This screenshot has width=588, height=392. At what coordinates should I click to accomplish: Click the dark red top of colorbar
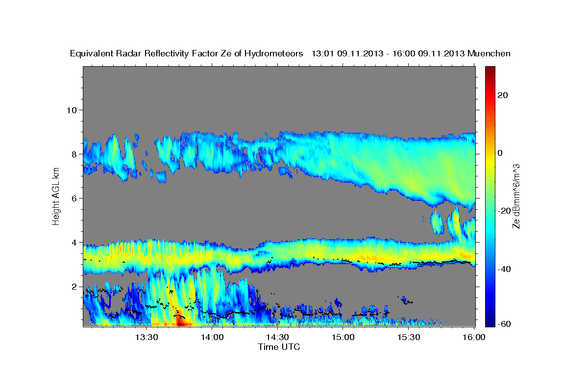tap(490, 70)
